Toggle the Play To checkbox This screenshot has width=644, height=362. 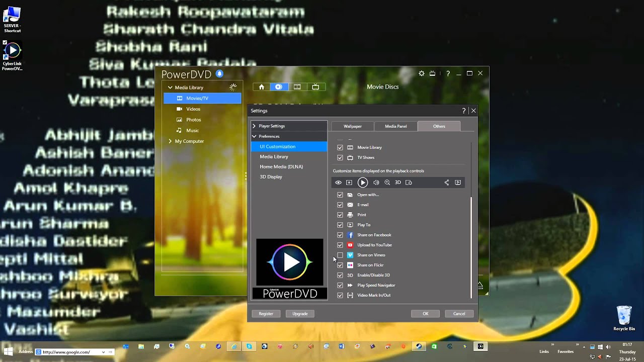click(x=340, y=225)
